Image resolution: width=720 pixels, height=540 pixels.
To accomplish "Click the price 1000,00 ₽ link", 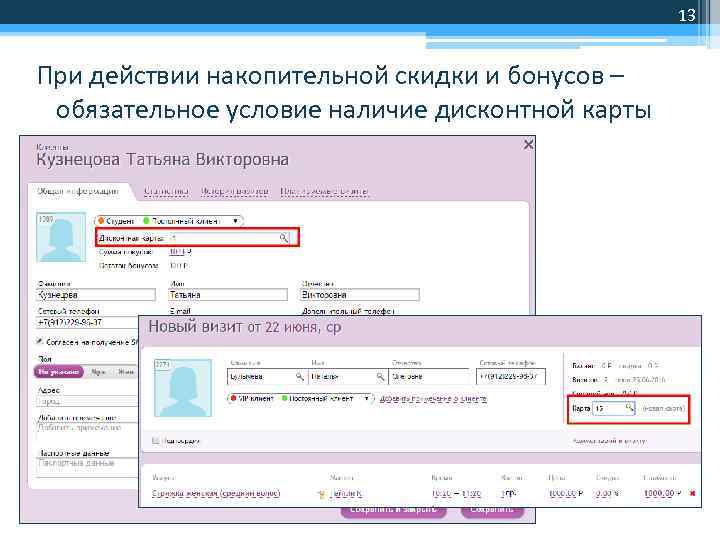I will coord(566,494).
